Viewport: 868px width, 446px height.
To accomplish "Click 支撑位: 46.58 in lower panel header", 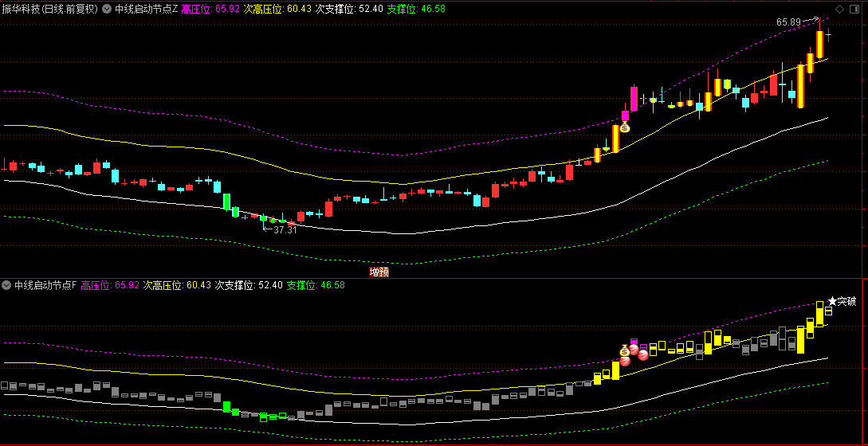I will point(316,286).
